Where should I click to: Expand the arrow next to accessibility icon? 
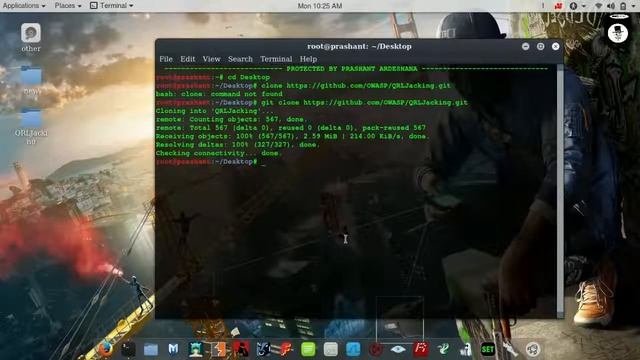[x=584, y=6]
